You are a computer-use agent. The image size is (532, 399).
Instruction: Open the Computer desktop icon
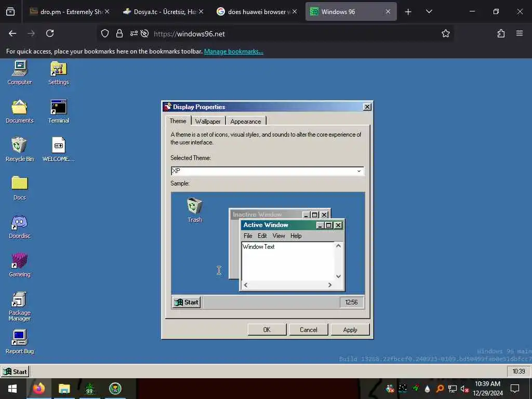click(x=19, y=73)
